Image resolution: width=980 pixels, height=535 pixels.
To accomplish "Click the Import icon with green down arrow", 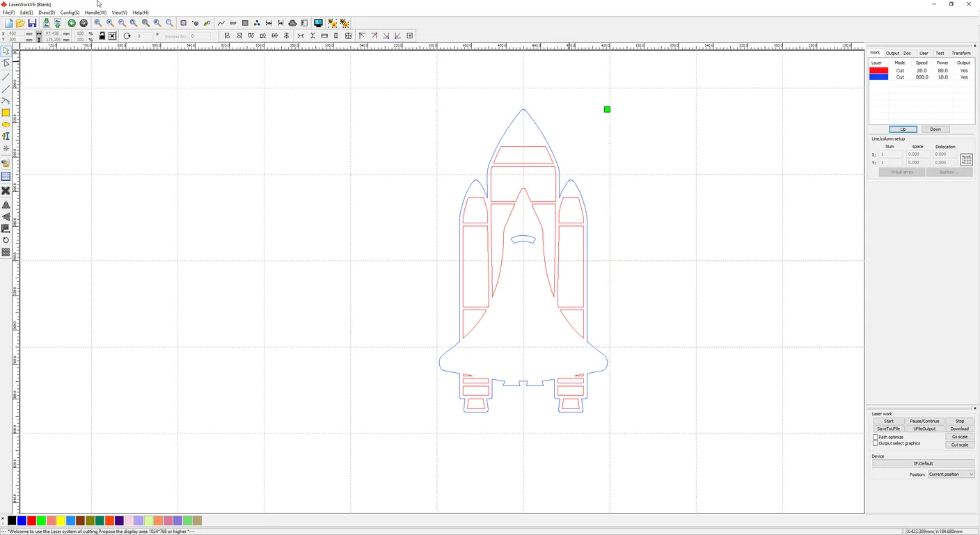I will pyautogui.click(x=46, y=23).
